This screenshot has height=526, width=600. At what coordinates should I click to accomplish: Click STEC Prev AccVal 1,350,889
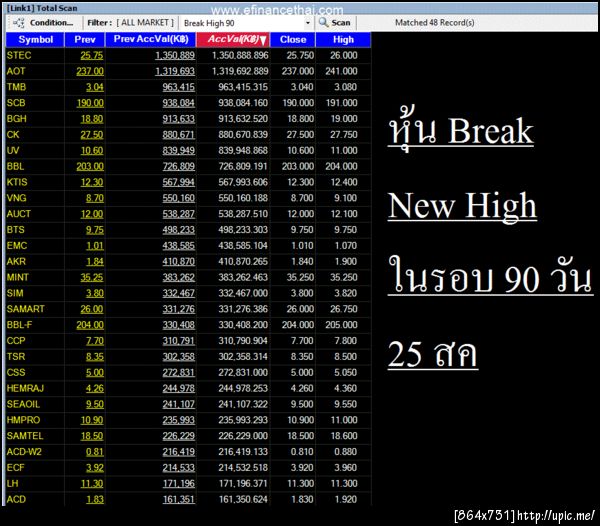175,55
